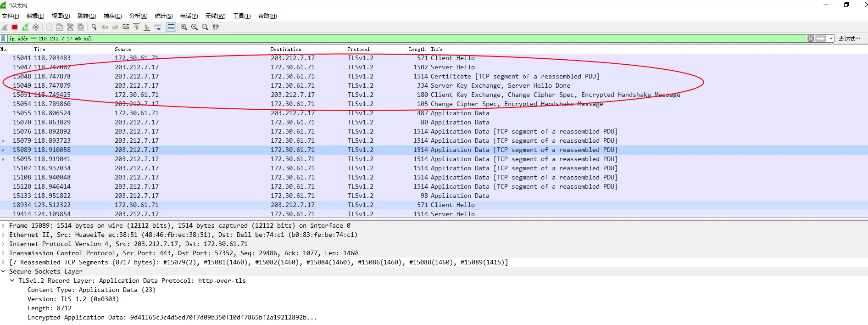This screenshot has width=868, height=325.
Task: Apply the display filter arrow button
Action: pos(821,39)
